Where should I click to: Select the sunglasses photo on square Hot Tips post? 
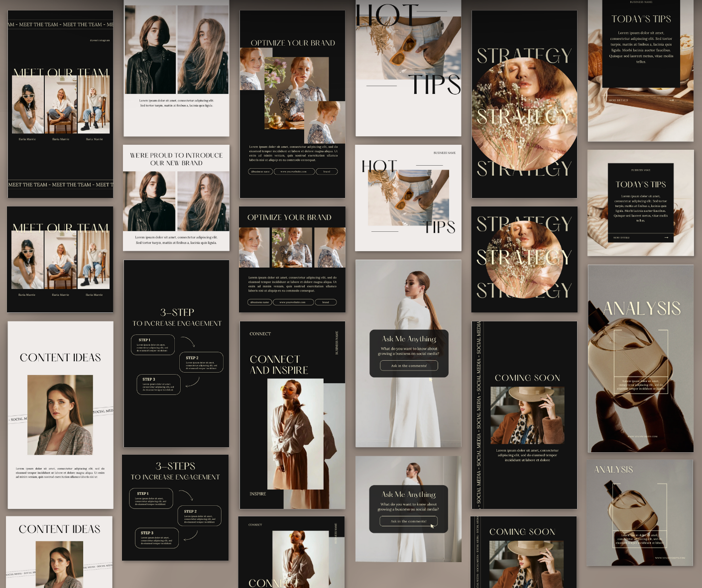point(408,197)
